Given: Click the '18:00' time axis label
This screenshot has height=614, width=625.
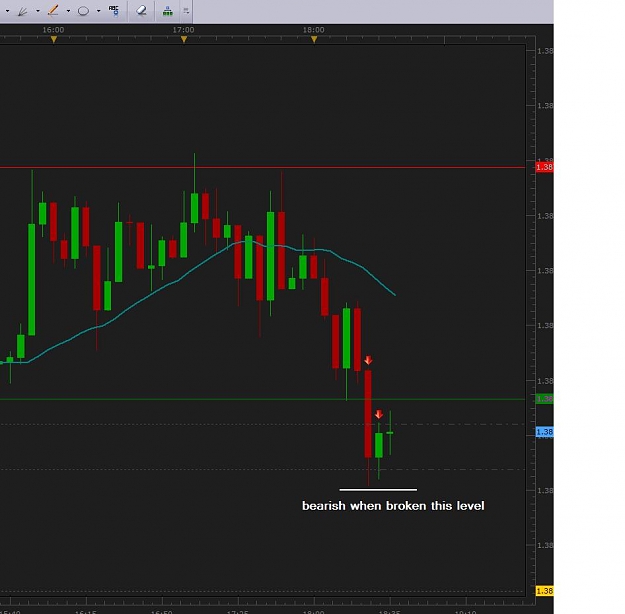Looking at the screenshot, I should (314, 30).
